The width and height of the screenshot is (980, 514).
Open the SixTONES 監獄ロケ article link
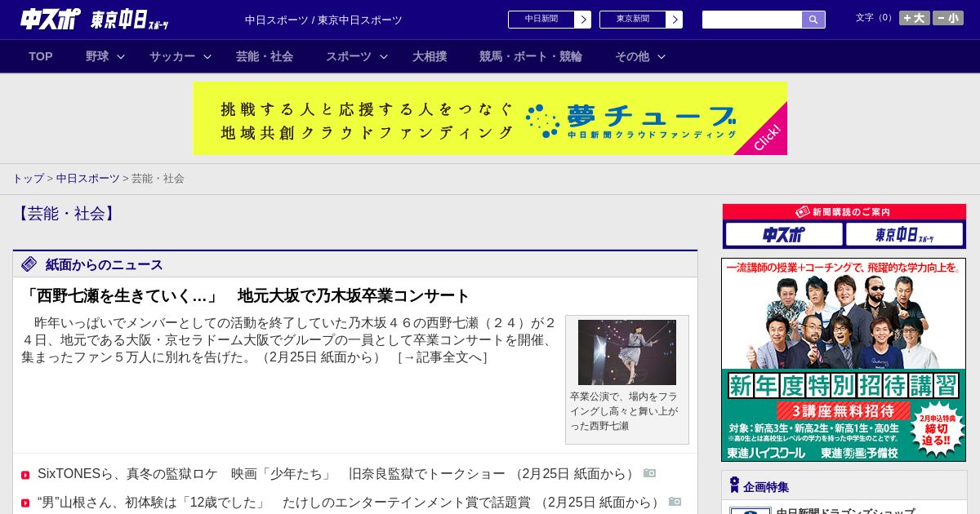tap(336, 474)
